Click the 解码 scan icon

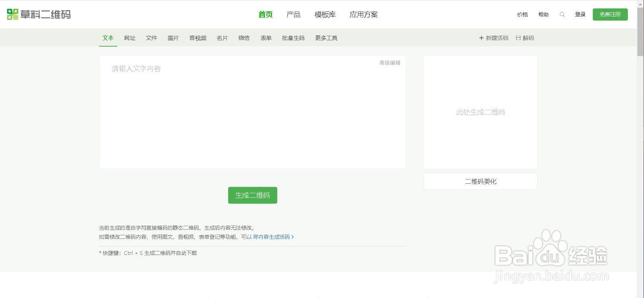click(518, 38)
